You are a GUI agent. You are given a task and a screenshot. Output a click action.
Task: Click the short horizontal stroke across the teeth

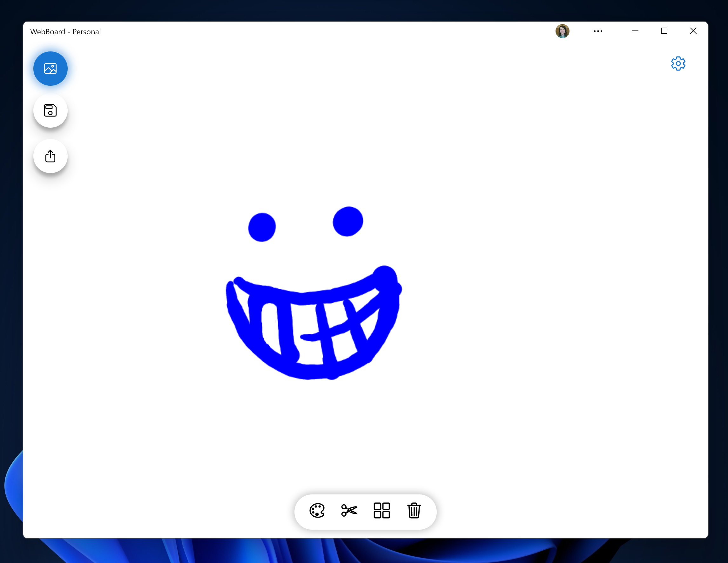click(x=312, y=337)
